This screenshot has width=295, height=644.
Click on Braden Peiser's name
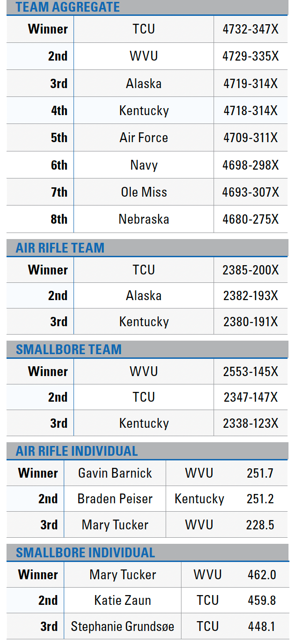click(x=115, y=499)
